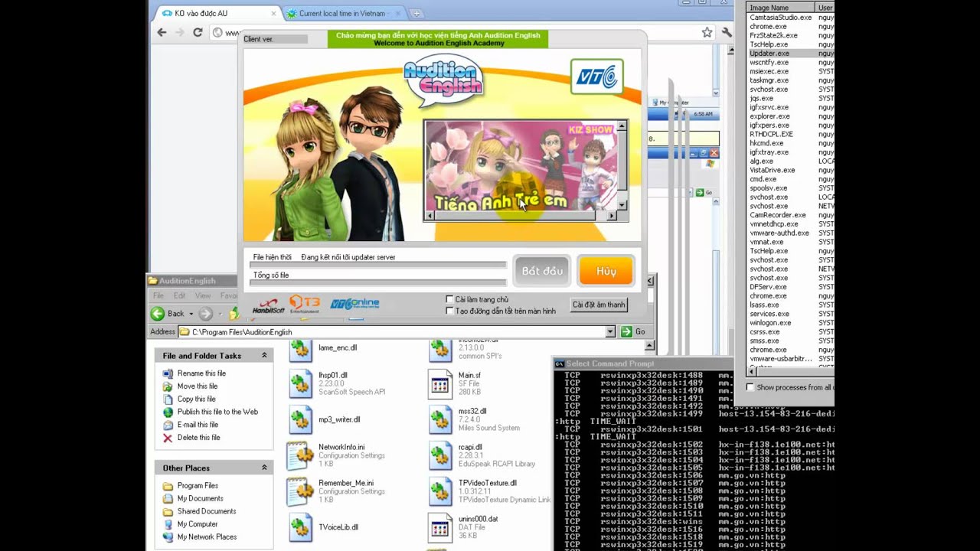The width and height of the screenshot is (980, 551).
Task: Select the Main.sf file icon
Action: click(x=440, y=384)
